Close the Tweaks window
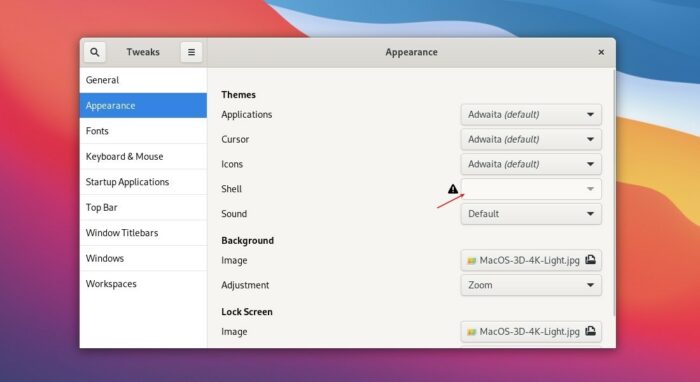This screenshot has width=700, height=382. point(601,52)
